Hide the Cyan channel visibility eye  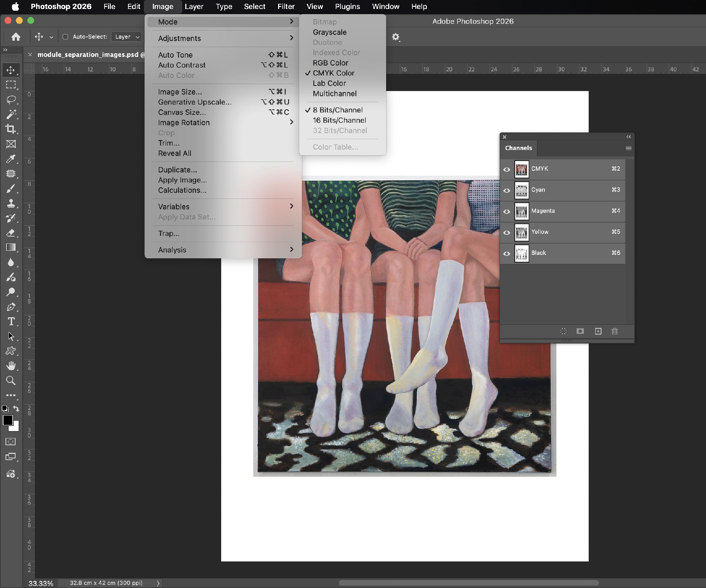[x=507, y=190]
